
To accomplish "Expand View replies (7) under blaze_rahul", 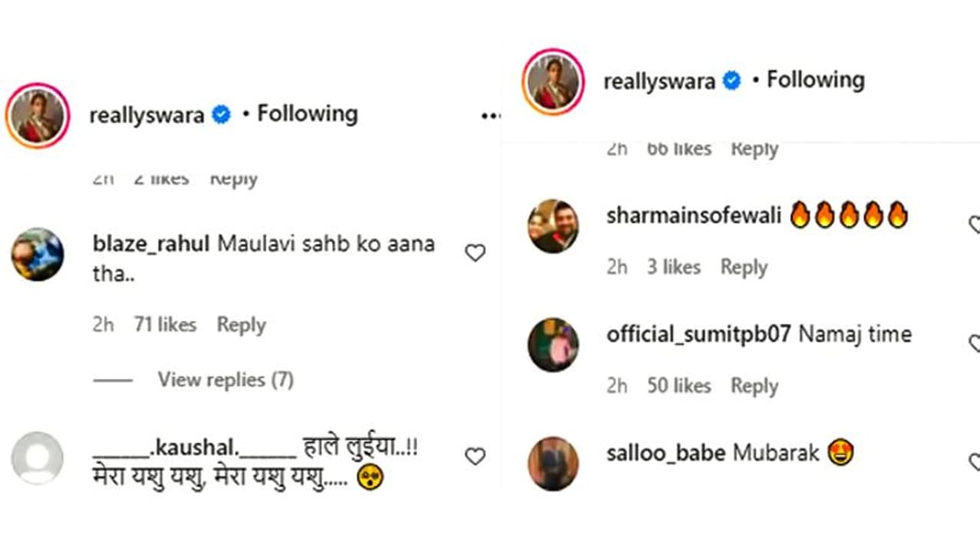I will 225,380.
